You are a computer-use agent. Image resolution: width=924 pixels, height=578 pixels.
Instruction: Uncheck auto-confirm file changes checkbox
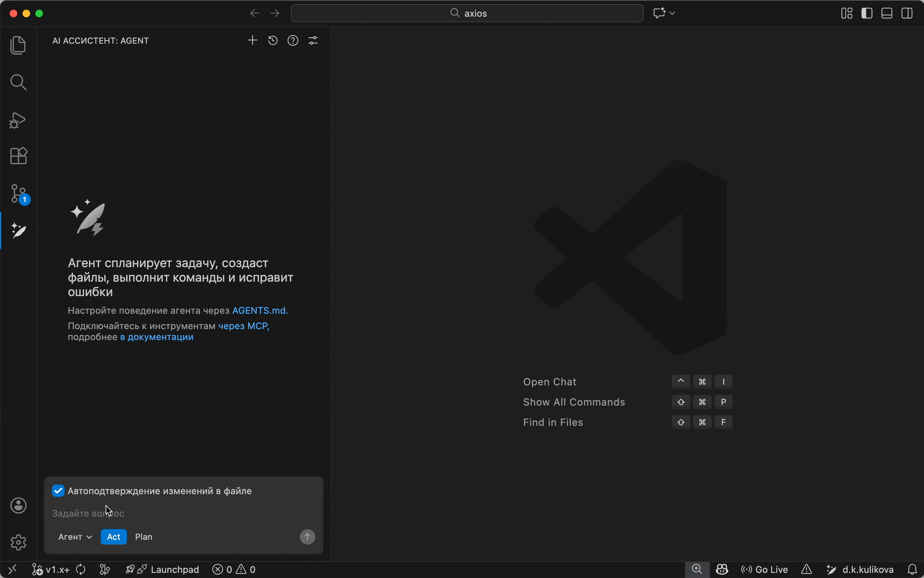pos(58,490)
